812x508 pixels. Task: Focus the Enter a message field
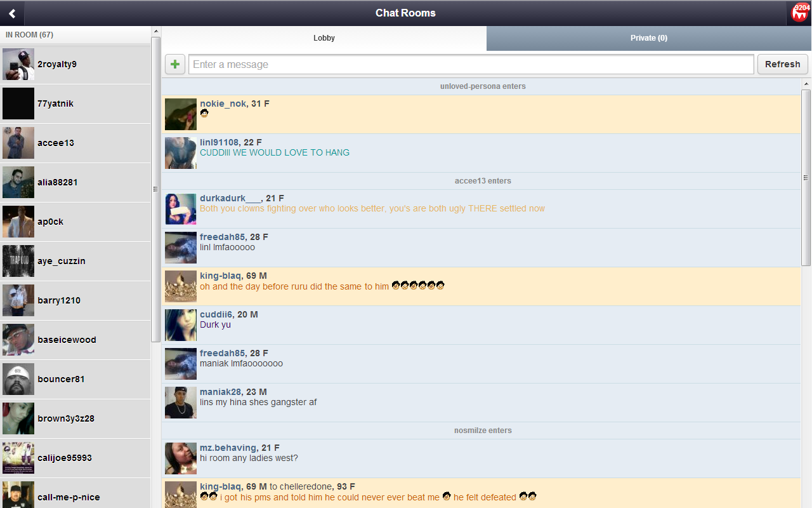tap(471, 64)
